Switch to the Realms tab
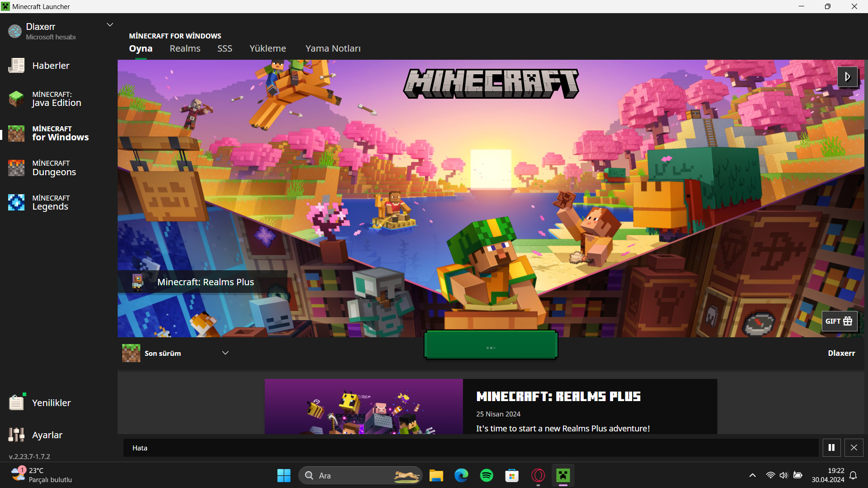This screenshot has width=868, height=488. click(185, 48)
